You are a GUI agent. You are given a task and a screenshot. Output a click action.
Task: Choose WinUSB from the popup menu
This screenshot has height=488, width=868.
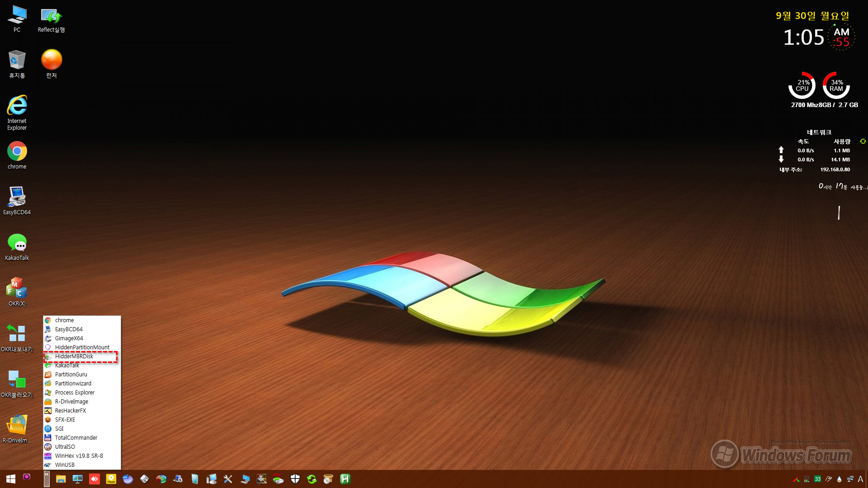point(82,465)
